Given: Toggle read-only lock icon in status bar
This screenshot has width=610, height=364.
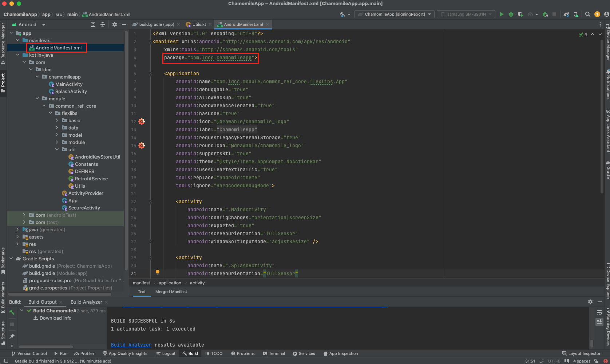Looking at the screenshot, I should coord(597,361).
